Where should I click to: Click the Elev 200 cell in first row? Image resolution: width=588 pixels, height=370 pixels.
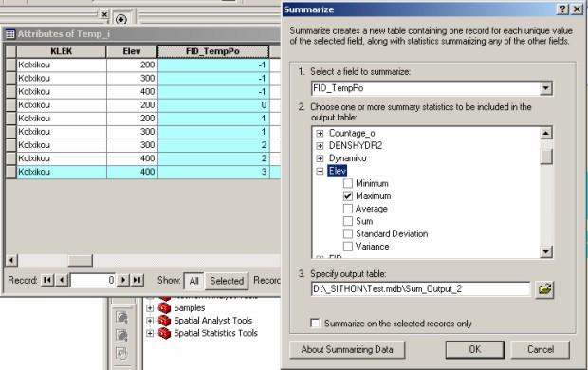(132, 65)
